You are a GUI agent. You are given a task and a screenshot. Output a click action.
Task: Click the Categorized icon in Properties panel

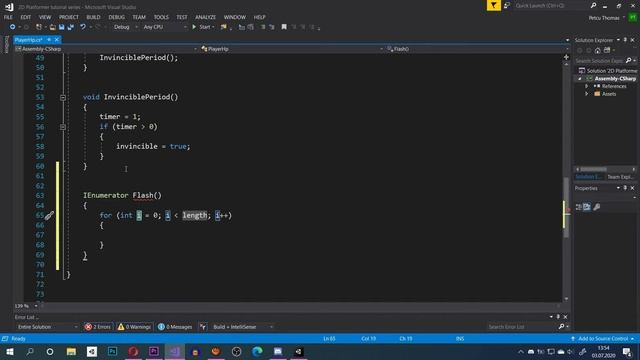point(579,207)
